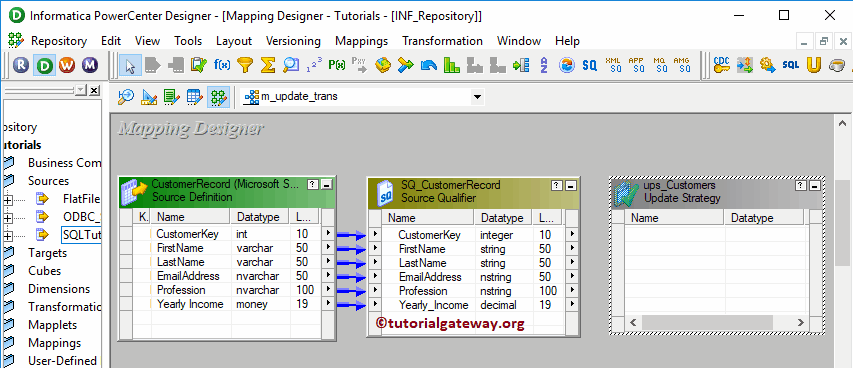Image resolution: width=853 pixels, height=368 pixels.
Task: Add SQL transformation with the SQL icon
Action: [790, 65]
